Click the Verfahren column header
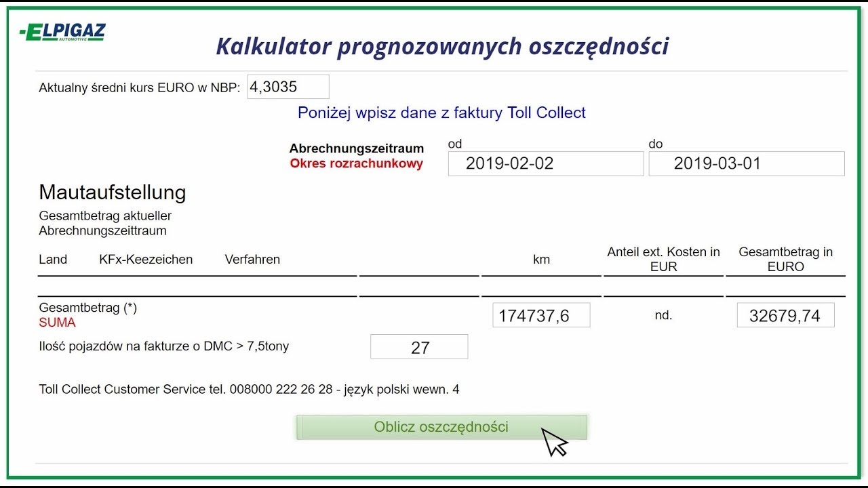The height and width of the screenshot is (488, 868). [252, 260]
